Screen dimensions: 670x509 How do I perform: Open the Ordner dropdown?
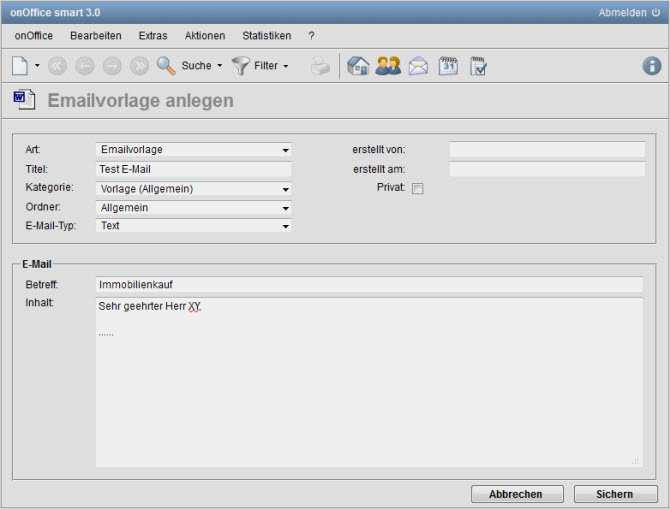pos(194,207)
